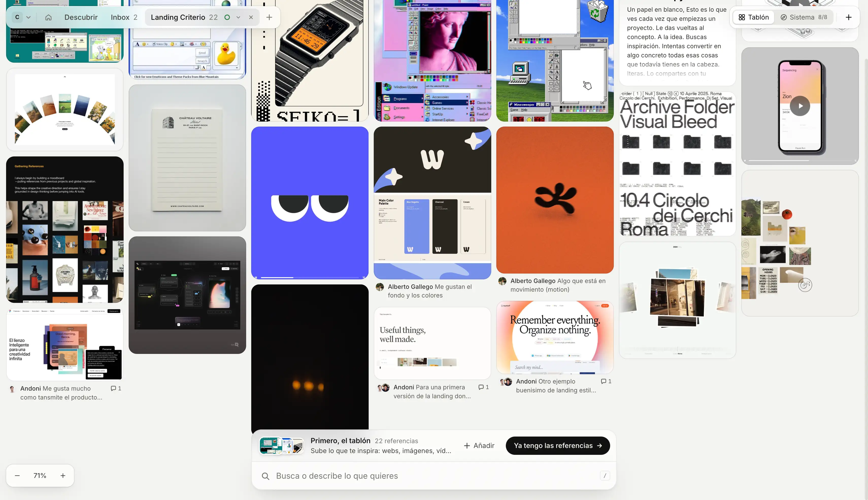Viewport: 868px width, 500px height.
Task: Click the blue eyes video progress bar
Action: 310,277
